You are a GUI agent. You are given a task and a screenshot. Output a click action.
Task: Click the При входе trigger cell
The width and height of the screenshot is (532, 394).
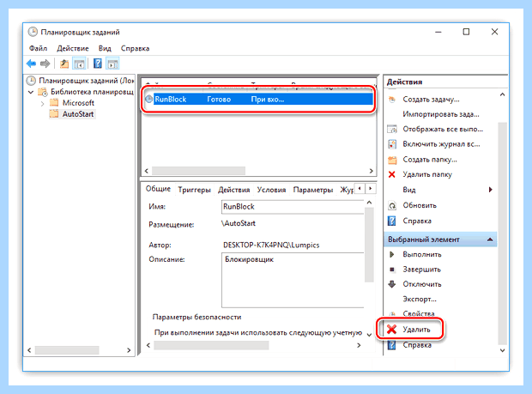click(268, 99)
